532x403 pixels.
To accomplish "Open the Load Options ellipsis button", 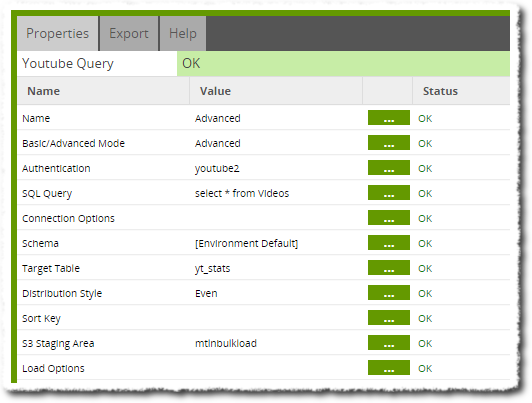I will 388,368.
